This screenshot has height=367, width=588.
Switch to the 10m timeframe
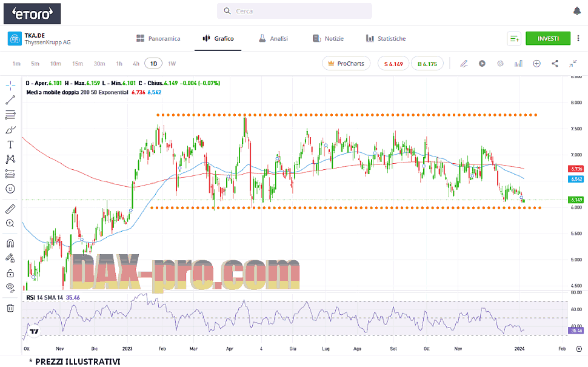(56, 64)
